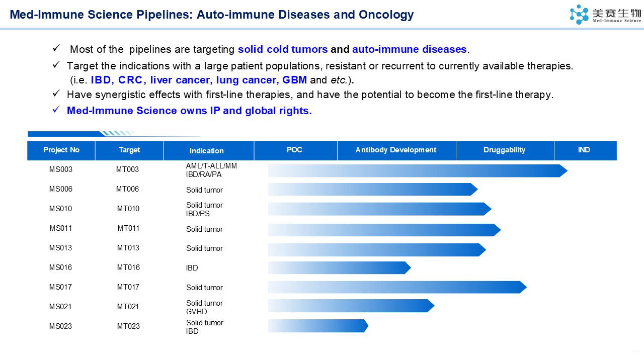Image resolution: width=644 pixels, height=362 pixels.
Task: Click the MS023 progress arrow bar
Action: 318,326
